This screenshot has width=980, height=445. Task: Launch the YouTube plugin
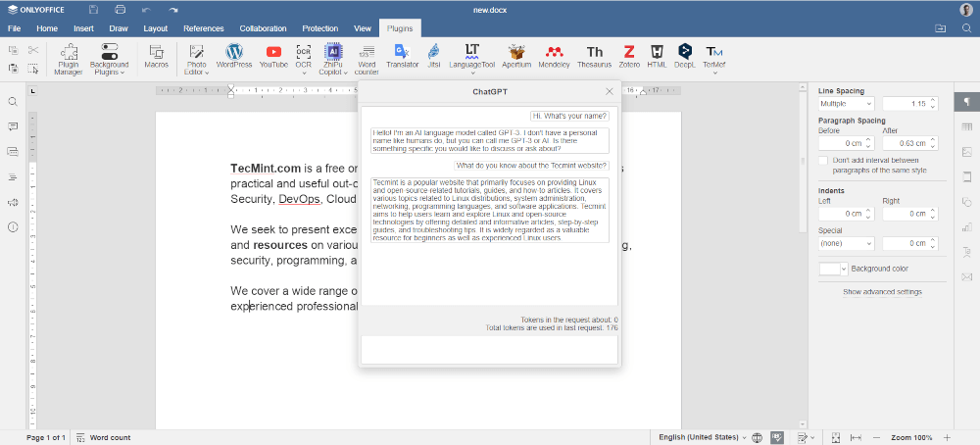click(273, 56)
